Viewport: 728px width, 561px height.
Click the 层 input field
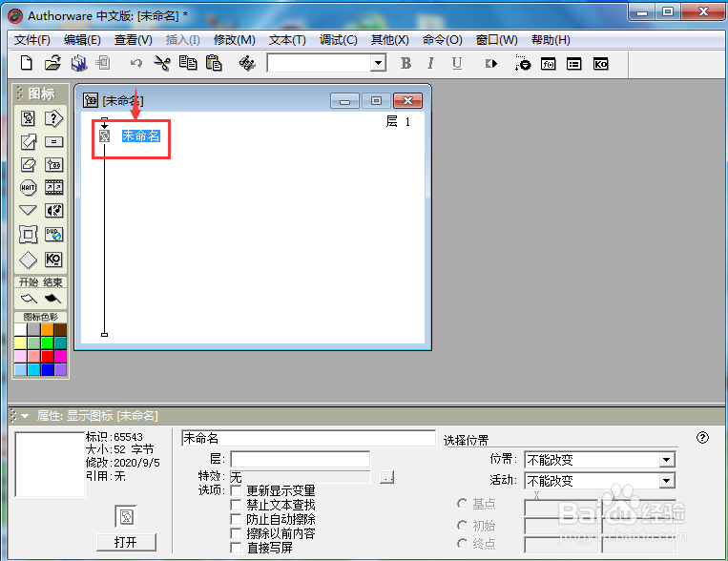point(301,459)
